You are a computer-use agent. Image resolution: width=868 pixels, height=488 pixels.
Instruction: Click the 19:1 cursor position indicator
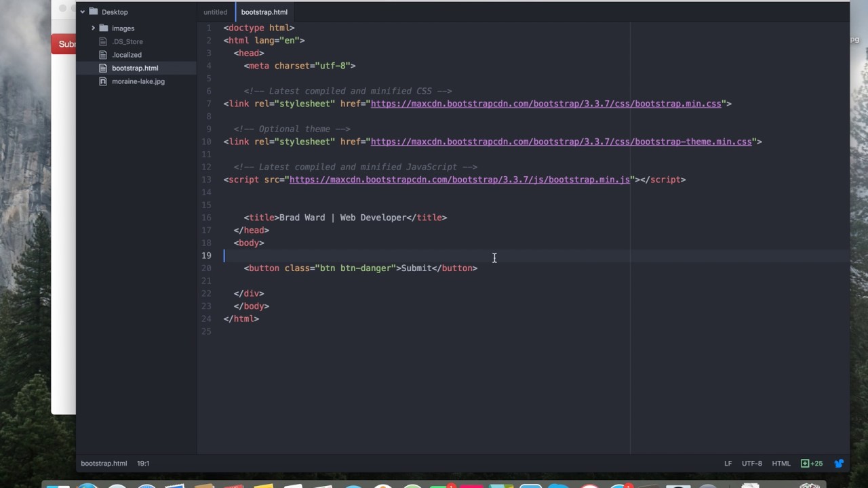(x=143, y=464)
